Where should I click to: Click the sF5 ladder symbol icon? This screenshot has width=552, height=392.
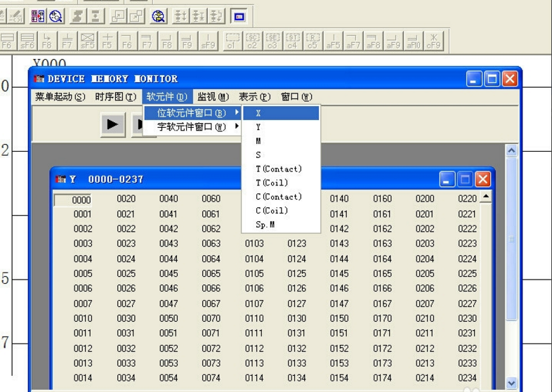click(88, 41)
